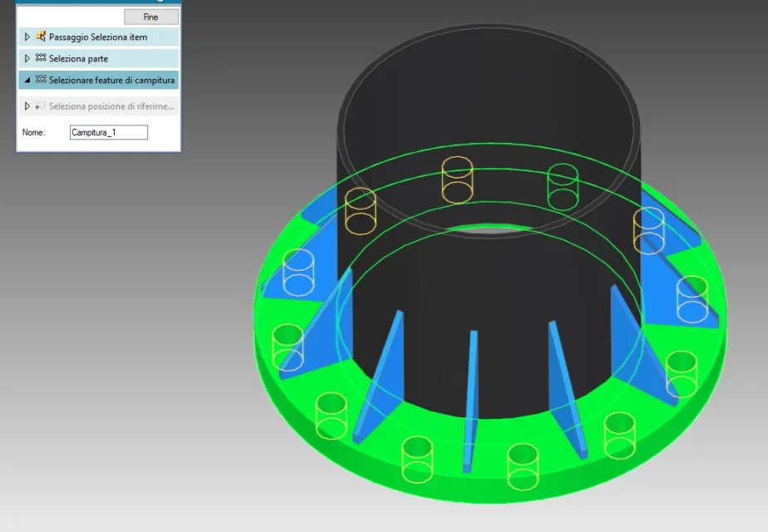Click the pattern icon beside Selezionare feature di campitura

40,80
